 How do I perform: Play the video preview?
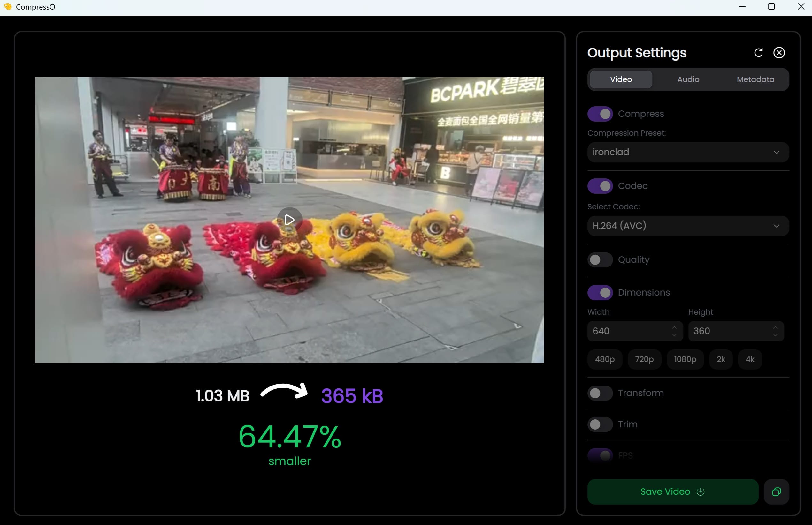pos(289,220)
